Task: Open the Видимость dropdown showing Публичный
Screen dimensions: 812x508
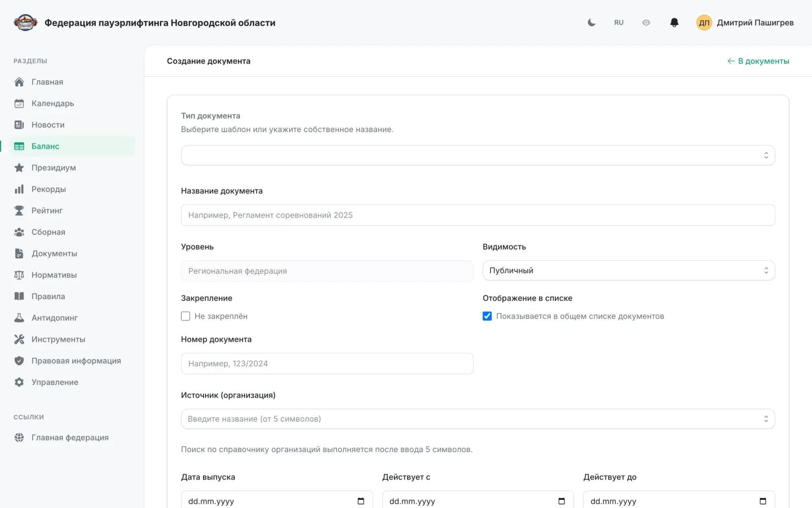Action: [x=628, y=271]
